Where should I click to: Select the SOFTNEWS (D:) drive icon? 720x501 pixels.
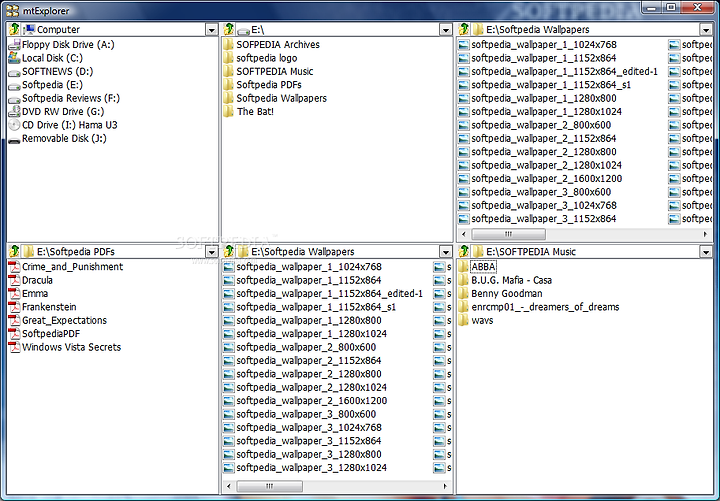click(x=14, y=72)
